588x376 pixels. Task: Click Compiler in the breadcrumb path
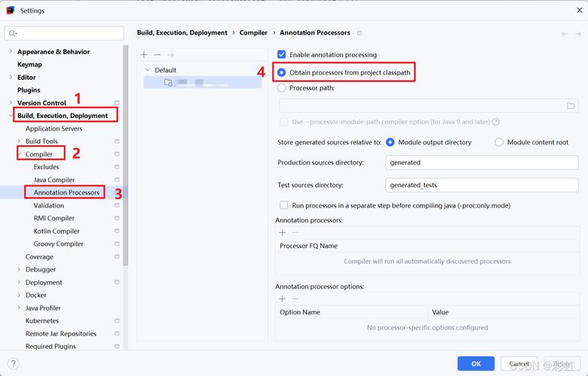(x=253, y=33)
